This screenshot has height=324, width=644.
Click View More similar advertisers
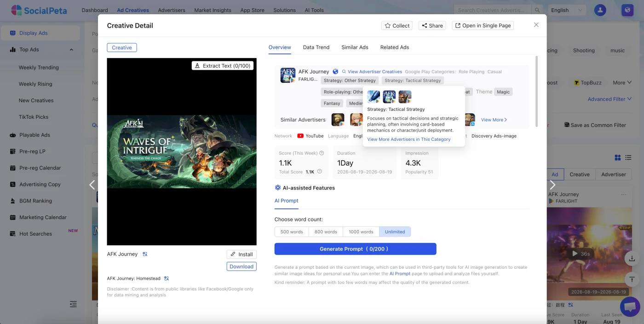[x=494, y=120]
